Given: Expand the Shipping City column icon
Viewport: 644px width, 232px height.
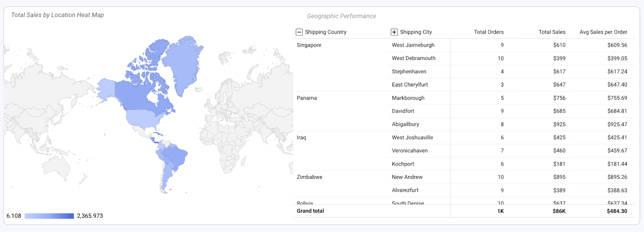Looking at the screenshot, I should (394, 32).
